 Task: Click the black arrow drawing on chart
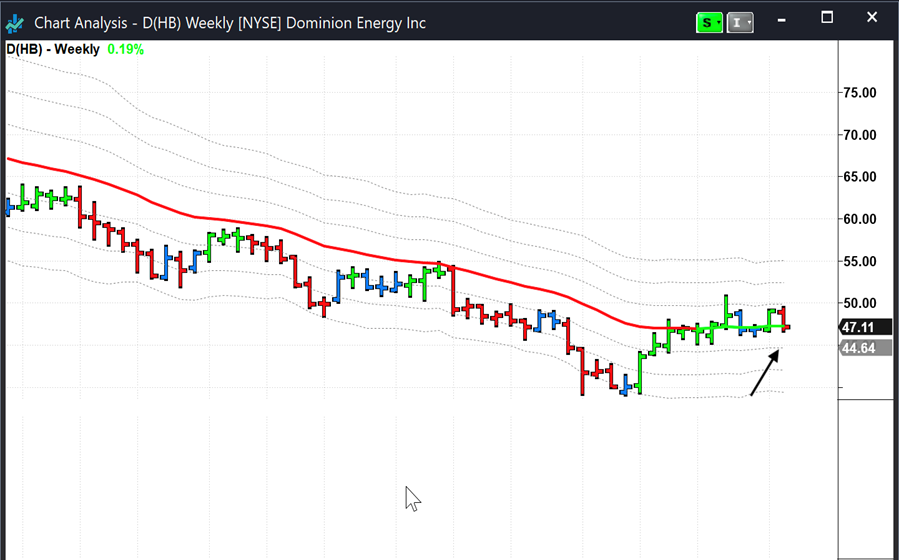point(765,373)
